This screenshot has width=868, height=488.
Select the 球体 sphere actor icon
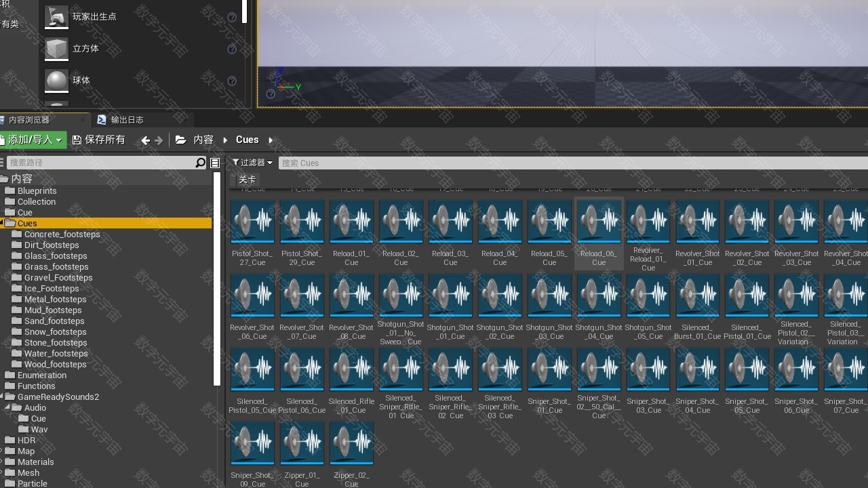point(57,81)
